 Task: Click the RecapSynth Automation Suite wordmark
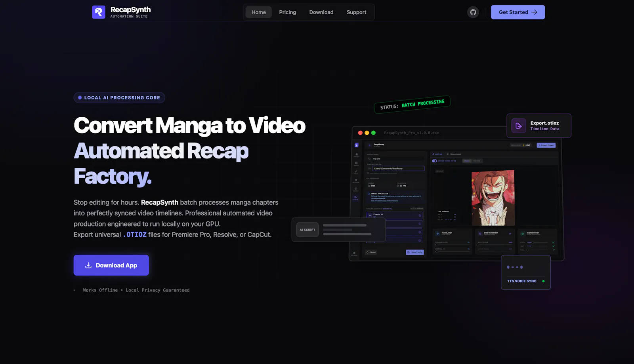click(x=130, y=12)
